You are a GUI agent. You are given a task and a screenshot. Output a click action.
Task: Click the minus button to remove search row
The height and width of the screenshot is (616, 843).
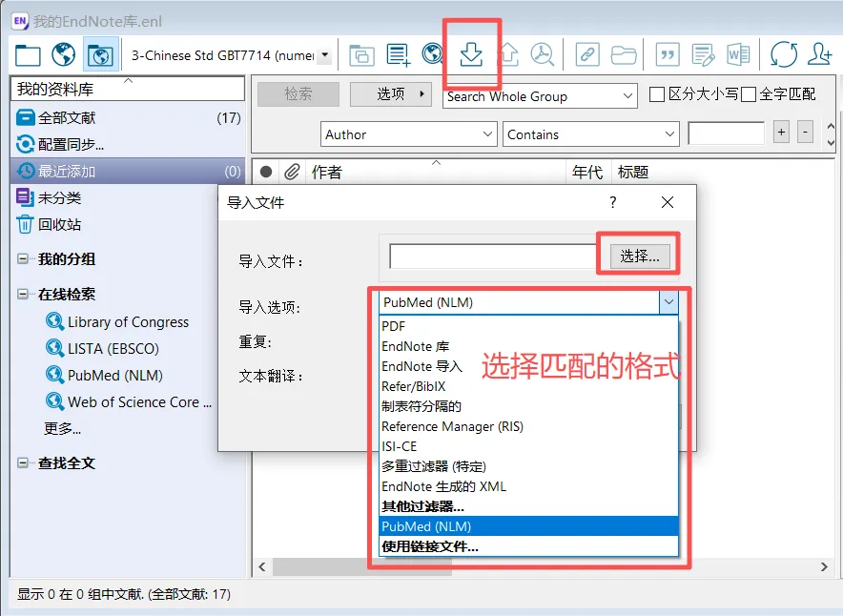[x=805, y=133]
